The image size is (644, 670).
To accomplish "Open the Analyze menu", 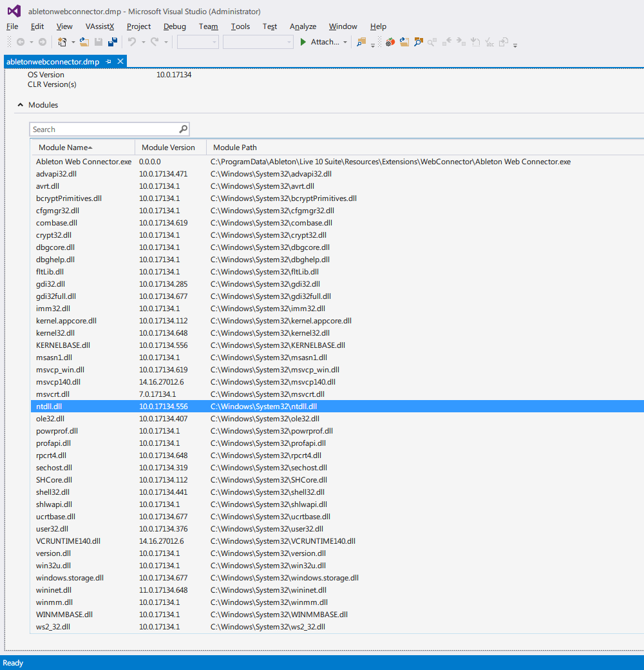I will click(303, 26).
